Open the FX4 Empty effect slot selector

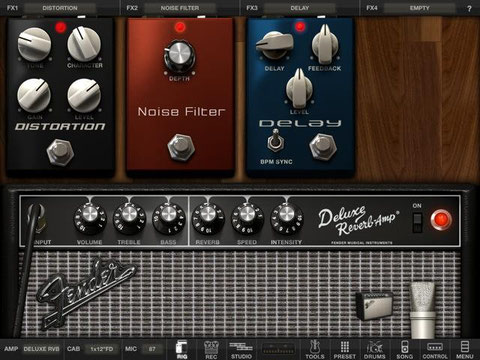tap(419, 8)
